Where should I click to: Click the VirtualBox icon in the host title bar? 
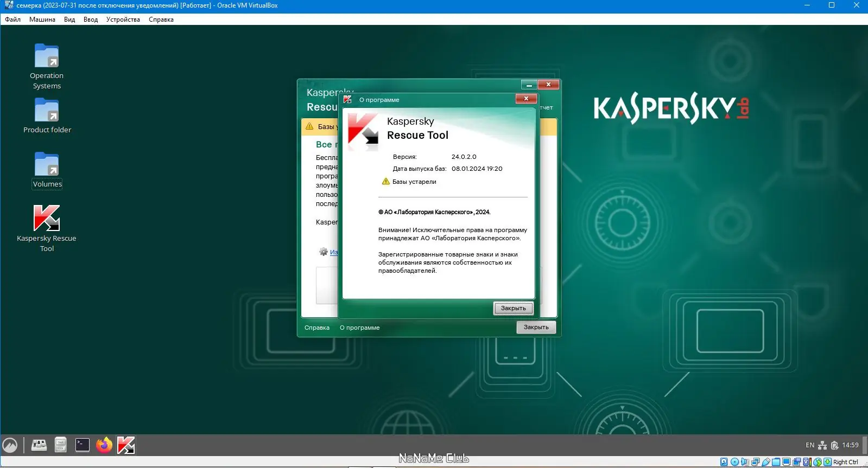(x=8, y=5)
